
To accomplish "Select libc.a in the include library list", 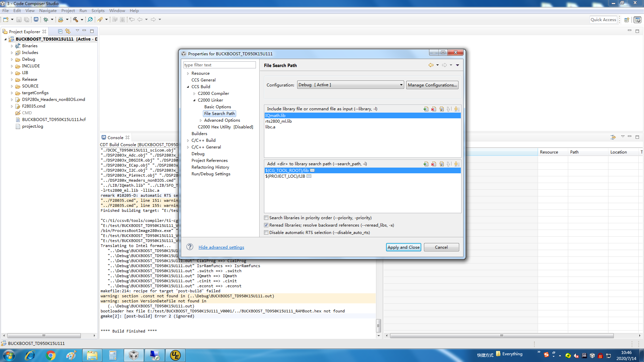I will 270,127.
